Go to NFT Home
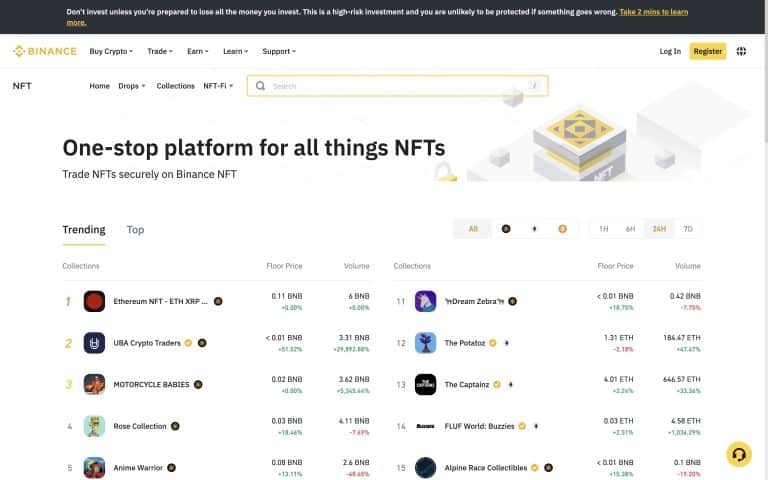 [99, 86]
